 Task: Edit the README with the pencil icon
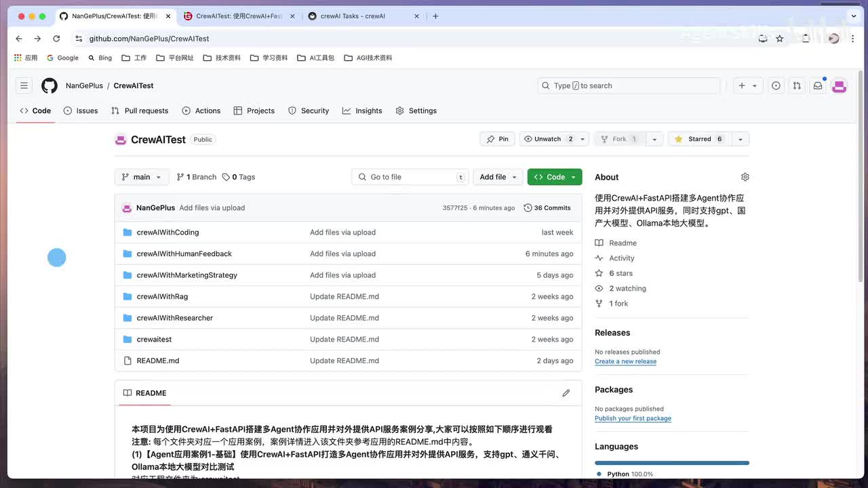coord(566,393)
